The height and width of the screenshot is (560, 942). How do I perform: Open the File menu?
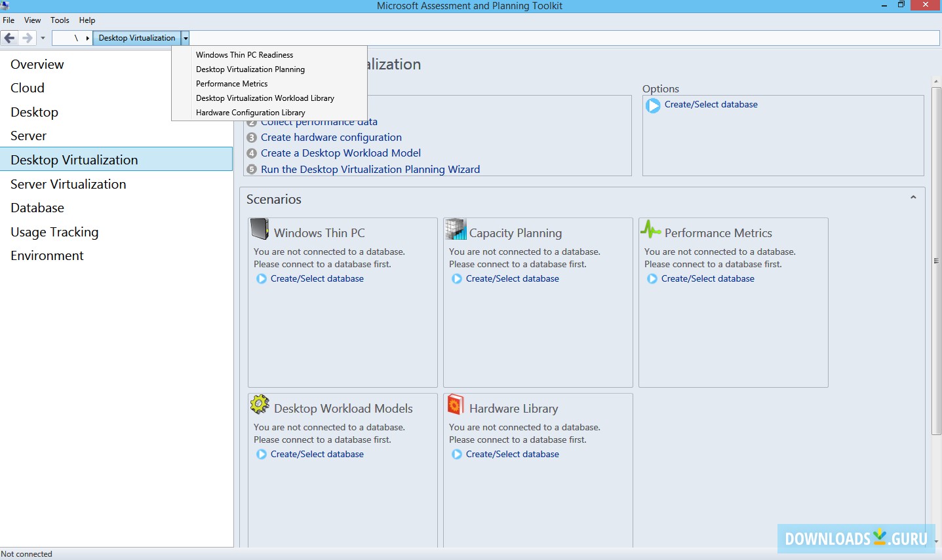[x=9, y=20]
